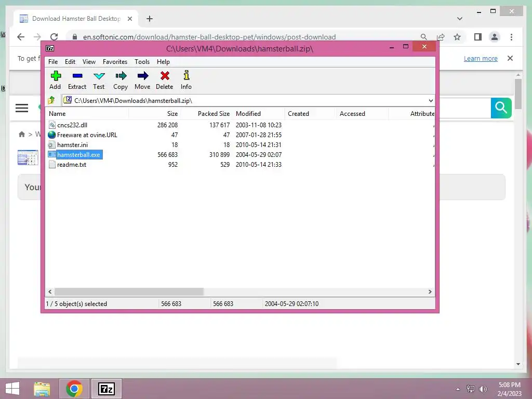Open the Windows Start button
532x399 pixels.
tap(12, 389)
